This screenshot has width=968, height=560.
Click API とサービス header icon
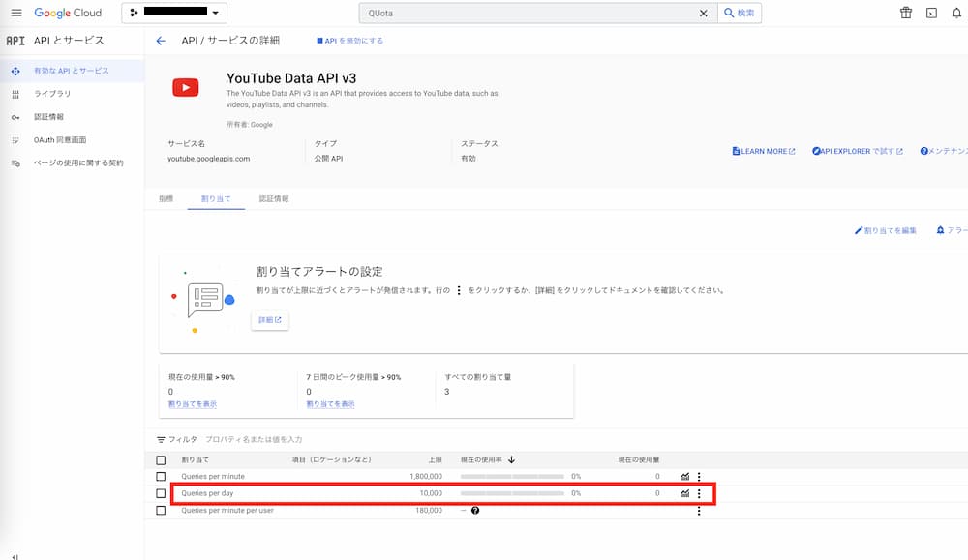(15, 41)
